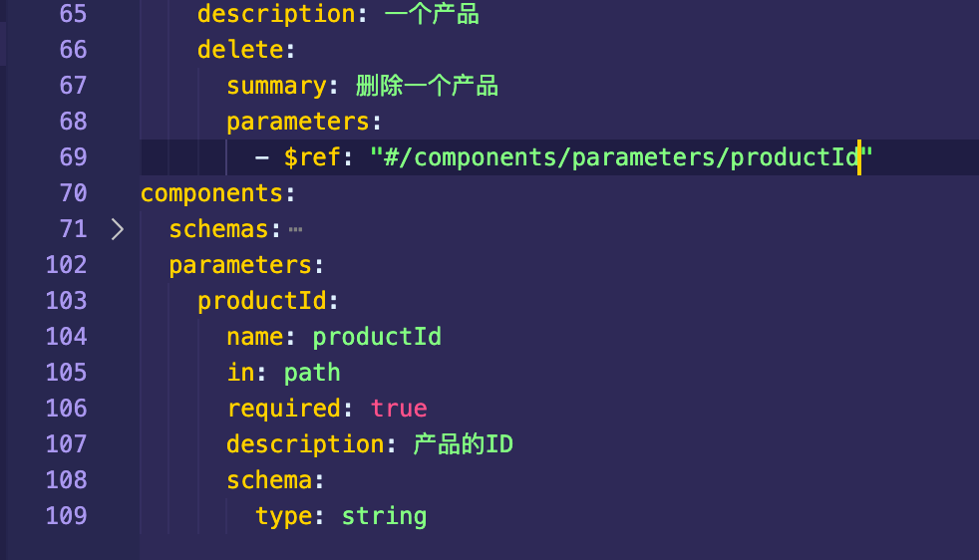Click the productId key on line 103
This screenshot has height=560, width=979.
(x=261, y=301)
